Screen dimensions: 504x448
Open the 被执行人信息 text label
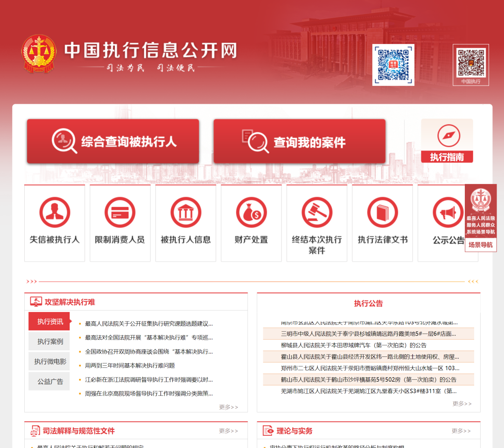186,240
